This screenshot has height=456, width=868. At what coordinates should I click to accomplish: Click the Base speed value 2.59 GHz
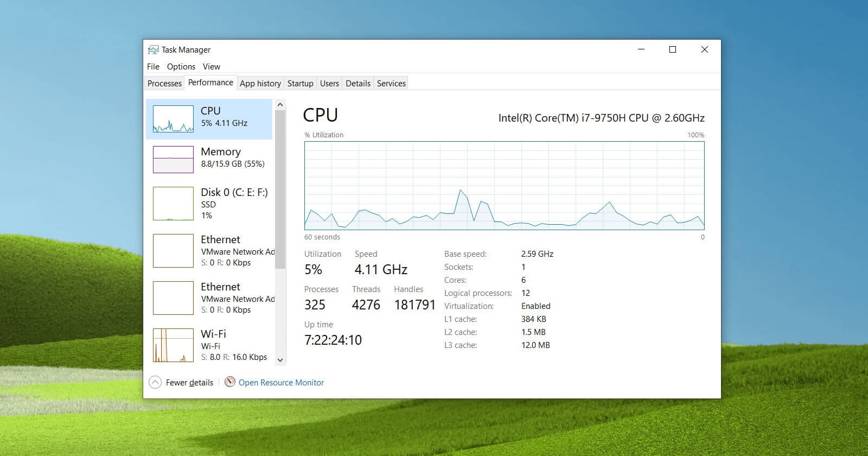click(537, 254)
